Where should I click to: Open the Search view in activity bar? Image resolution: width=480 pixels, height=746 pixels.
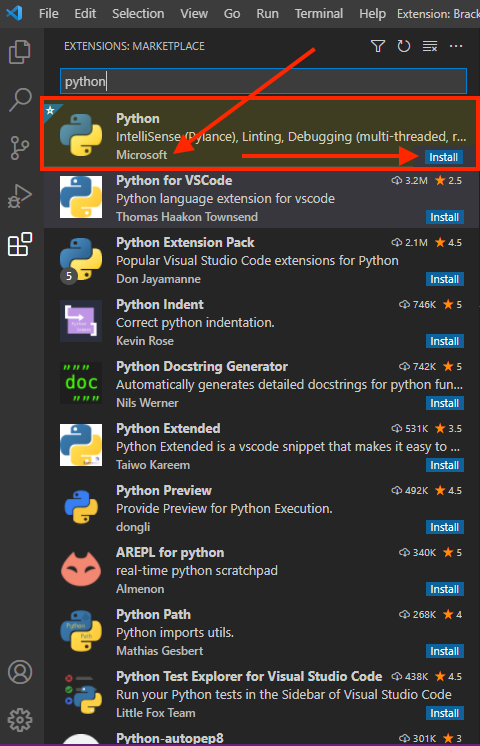[x=20, y=99]
